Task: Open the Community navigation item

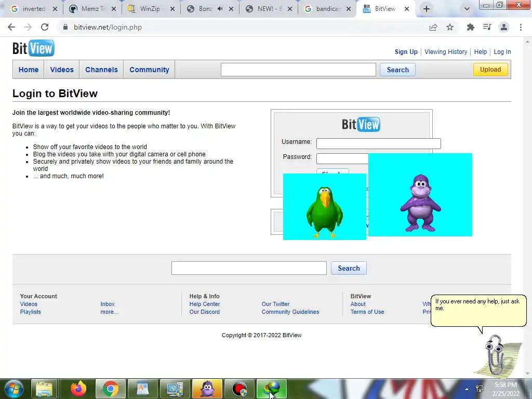Action: pyautogui.click(x=149, y=70)
